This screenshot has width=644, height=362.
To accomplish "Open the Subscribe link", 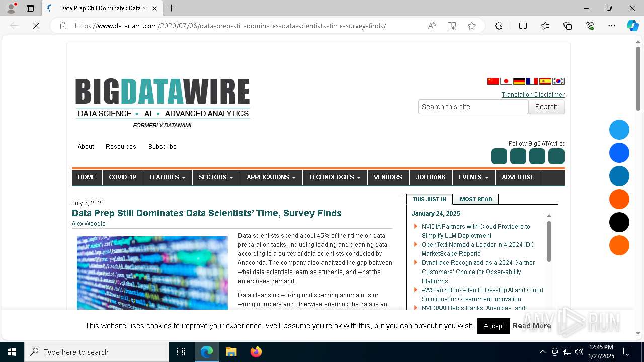I will [163, 147].
